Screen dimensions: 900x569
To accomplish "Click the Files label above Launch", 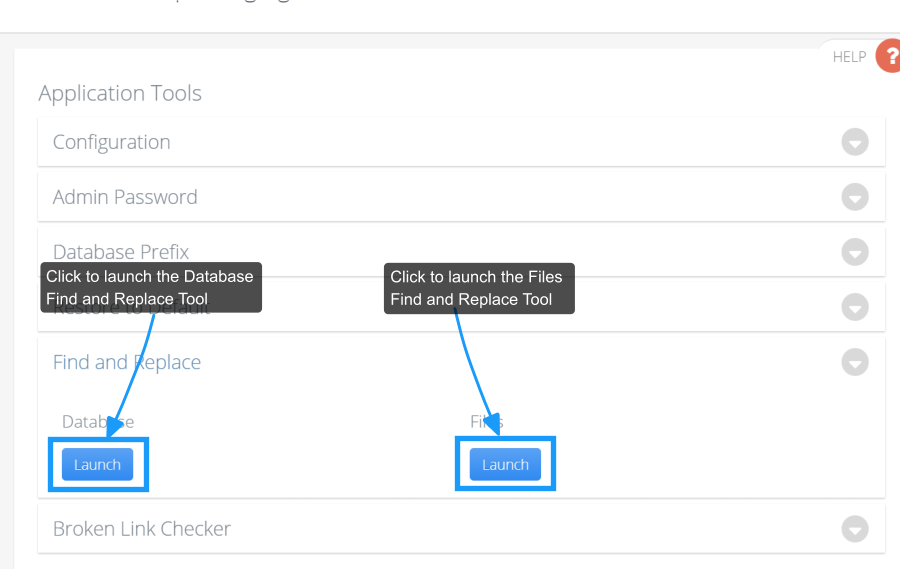I will (487, 422).
